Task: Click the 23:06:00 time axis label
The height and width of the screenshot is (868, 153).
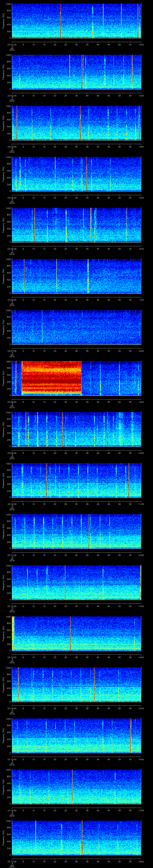Action: coord(12,300)
